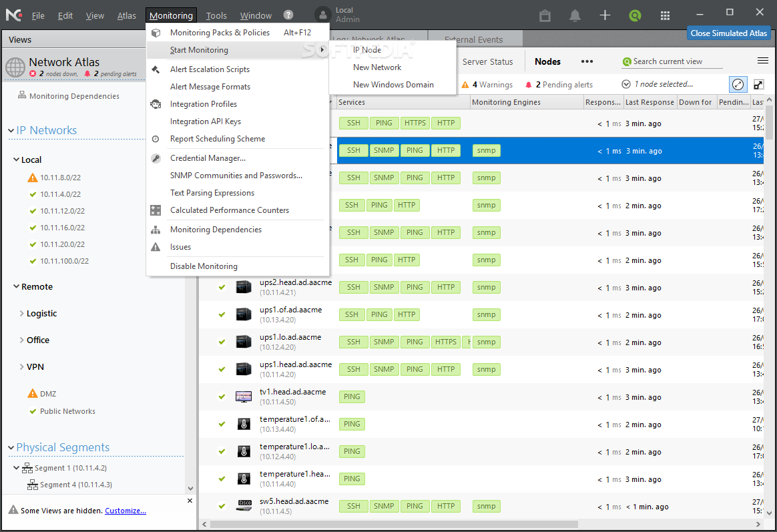Click HTTPS service tag in ups1.lo.ad.aacme row
777x532 pixels.
pyautogui.click(x=445, y=342)
